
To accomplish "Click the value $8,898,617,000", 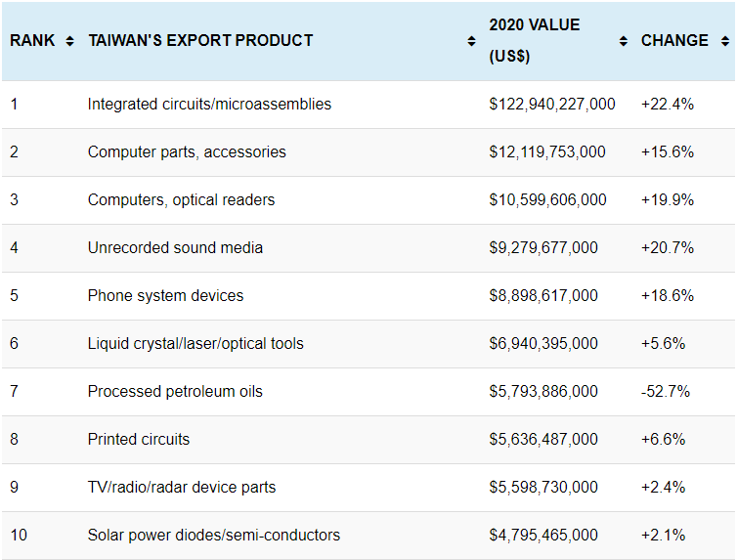I will pyautogui.click(x=543, y=295).
